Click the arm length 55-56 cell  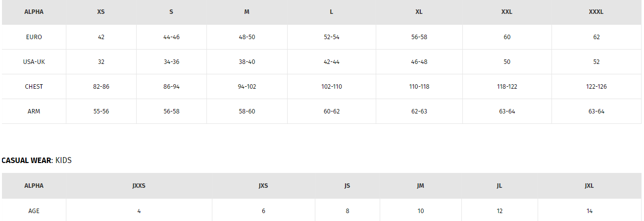coord(101,111)
